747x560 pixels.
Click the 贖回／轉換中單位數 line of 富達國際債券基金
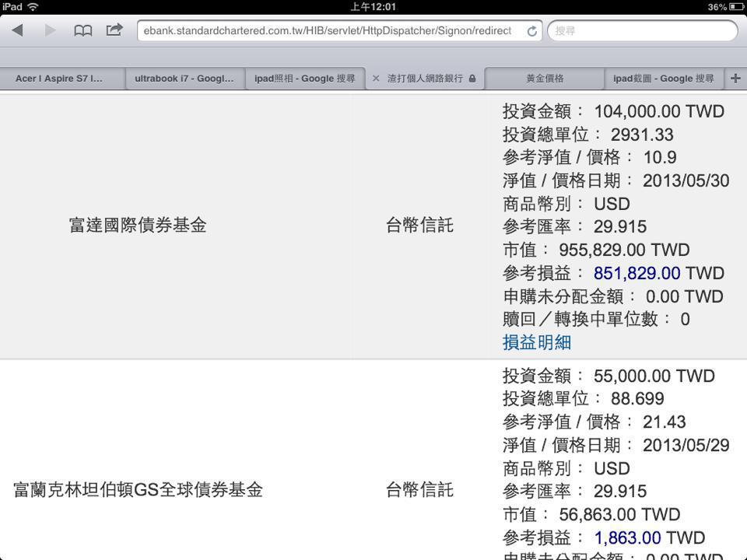[596, 320]
